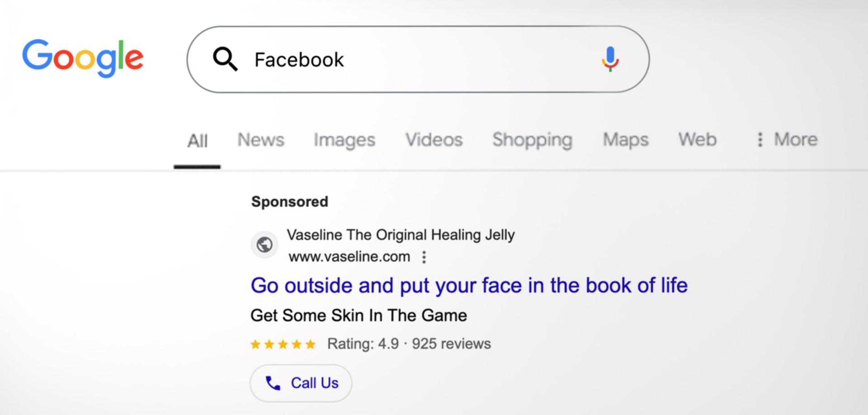This screenshot has width=868, height=415.
Task: Switch to the News tab
Action: [261, 140]
